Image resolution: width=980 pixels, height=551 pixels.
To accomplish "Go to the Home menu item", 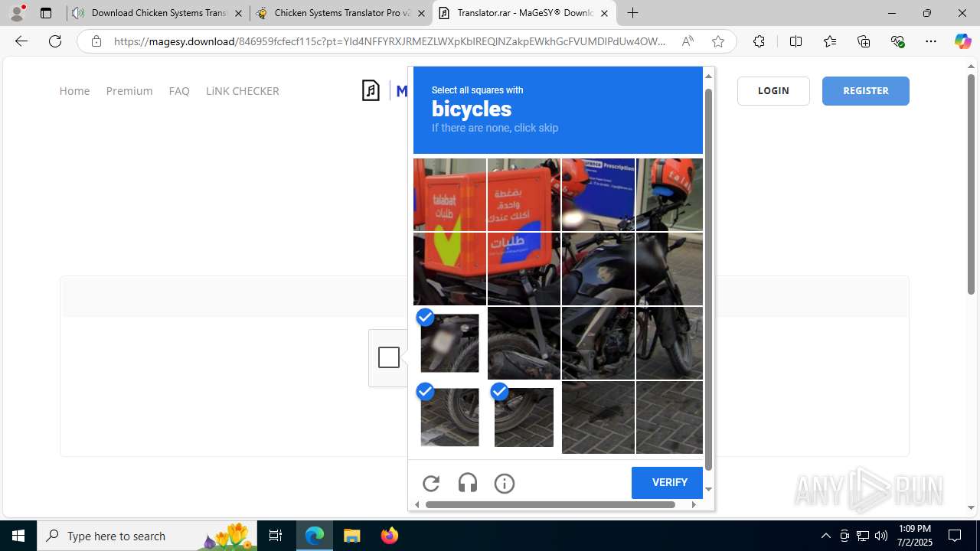I will coord(74,90).
